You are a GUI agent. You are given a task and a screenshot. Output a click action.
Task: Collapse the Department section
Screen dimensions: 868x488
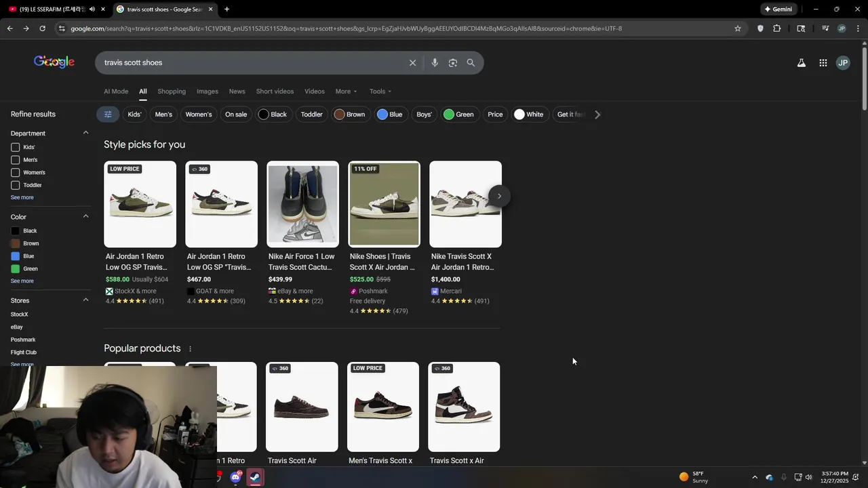[x=85, y=133]
